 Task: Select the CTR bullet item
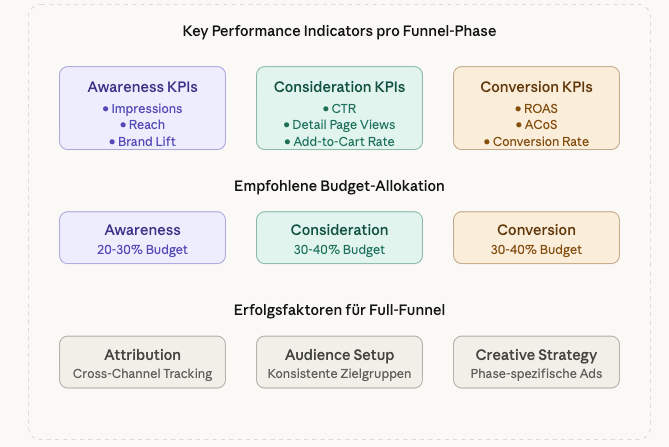(x=339, y=108)
